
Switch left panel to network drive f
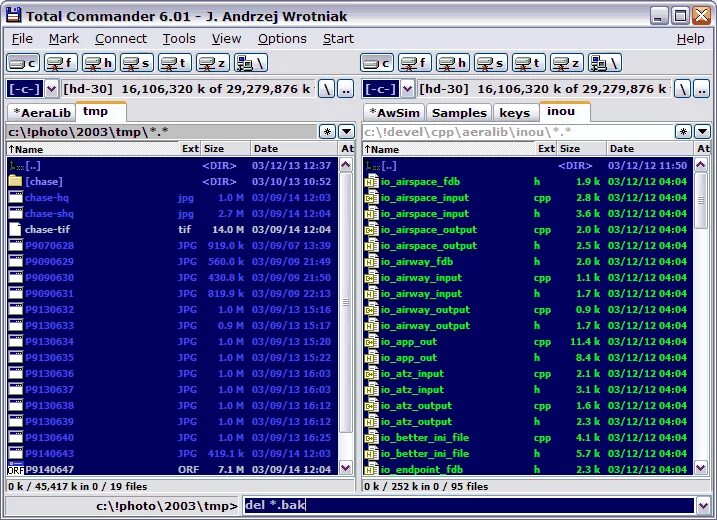pos(61,63)
